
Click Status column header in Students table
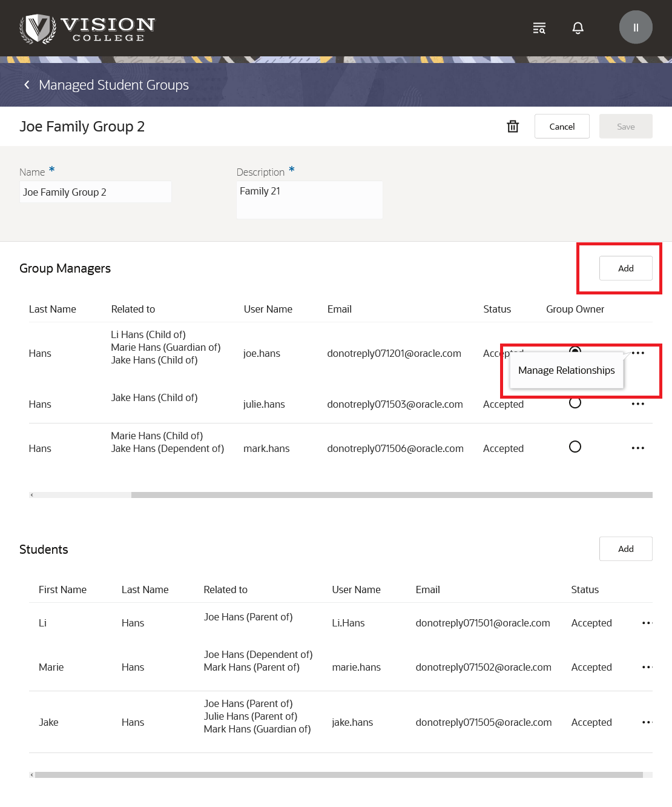coord(585,589)
